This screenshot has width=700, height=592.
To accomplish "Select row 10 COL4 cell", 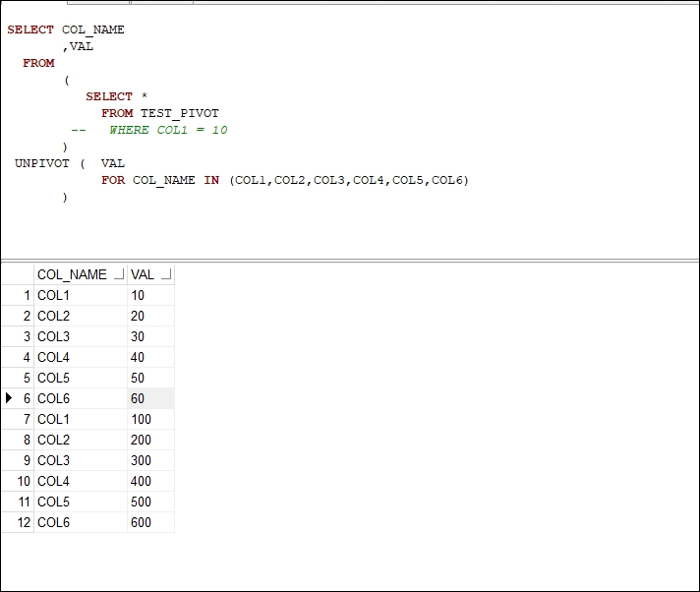I will point(81,481).
